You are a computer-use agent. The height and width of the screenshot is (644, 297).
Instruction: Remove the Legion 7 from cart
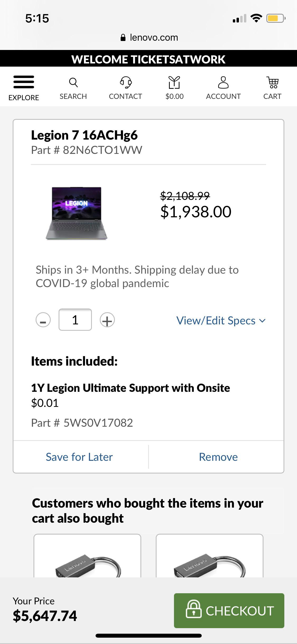coord(218,457)
